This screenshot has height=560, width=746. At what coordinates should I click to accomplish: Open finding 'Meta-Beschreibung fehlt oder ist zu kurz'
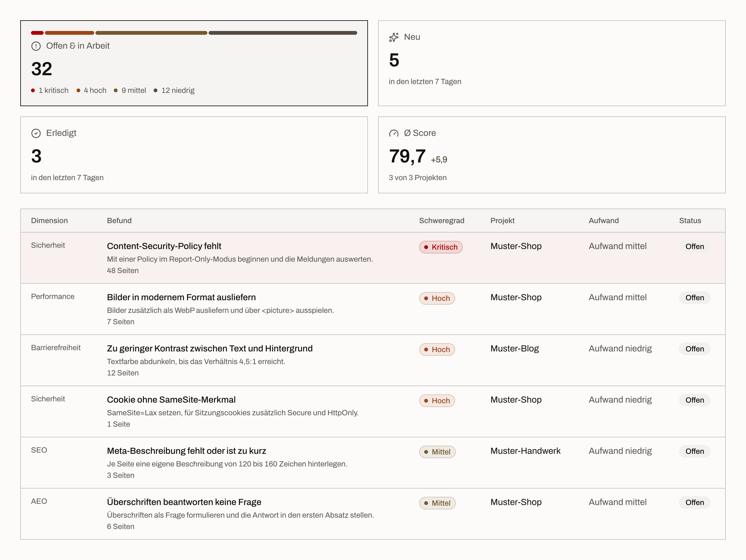[186, 451]
